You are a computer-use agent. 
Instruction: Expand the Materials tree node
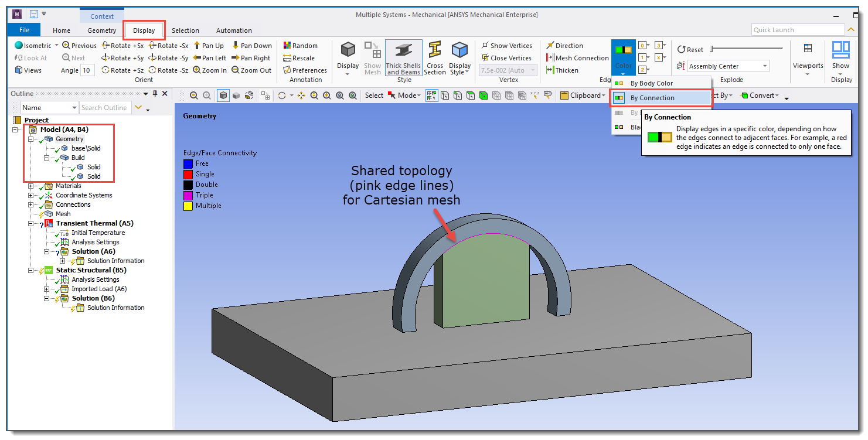(x=30, y=186)
